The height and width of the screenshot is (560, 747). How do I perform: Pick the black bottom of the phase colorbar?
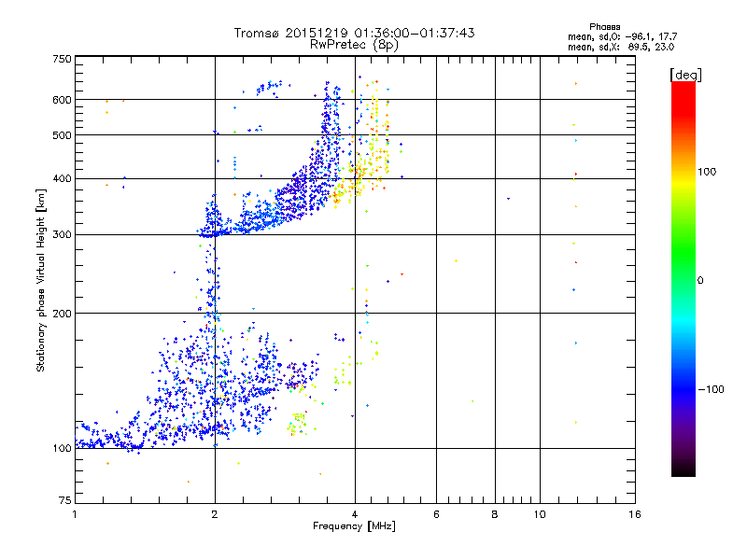[684, 470]
